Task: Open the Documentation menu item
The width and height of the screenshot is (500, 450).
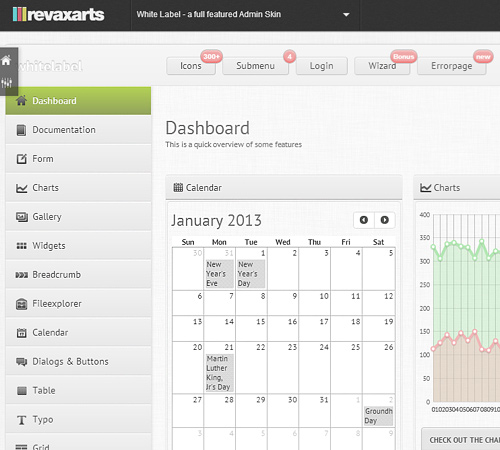Action: [x=78, y=130]
